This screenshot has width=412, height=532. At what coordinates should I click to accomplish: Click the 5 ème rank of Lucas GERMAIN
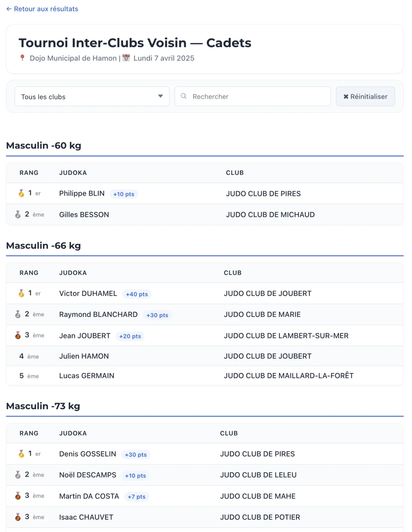coord(29,376)
